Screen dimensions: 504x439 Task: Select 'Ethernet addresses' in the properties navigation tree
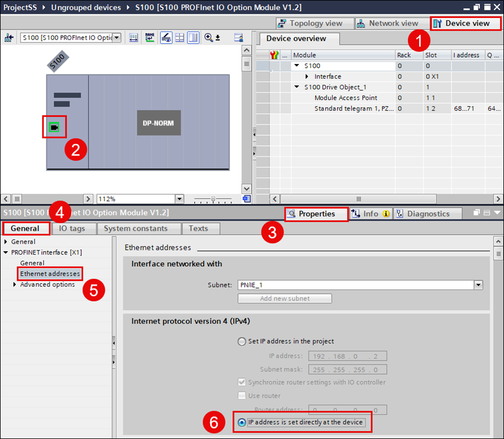[50, 274]
